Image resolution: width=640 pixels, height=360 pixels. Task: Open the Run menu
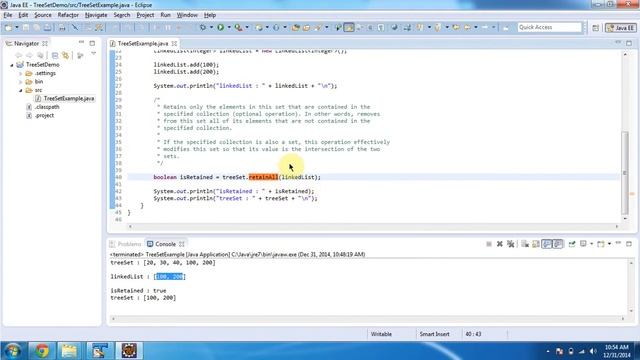165,15
